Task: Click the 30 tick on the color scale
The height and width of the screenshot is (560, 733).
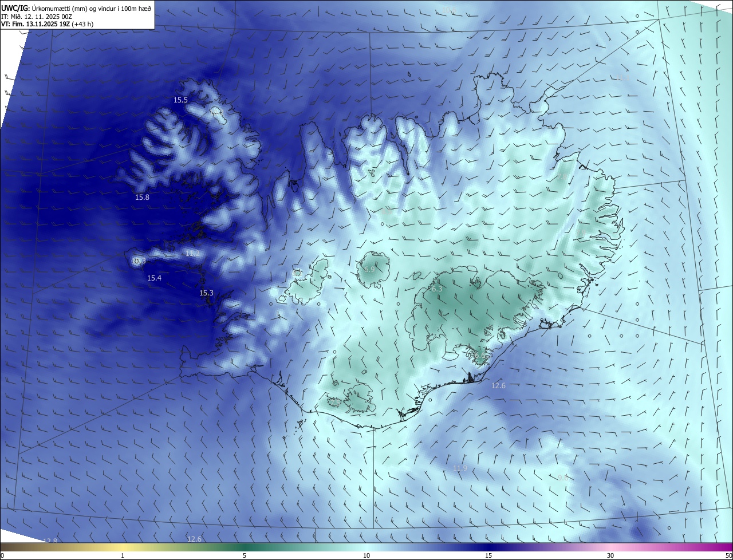Action: (610, 555)
